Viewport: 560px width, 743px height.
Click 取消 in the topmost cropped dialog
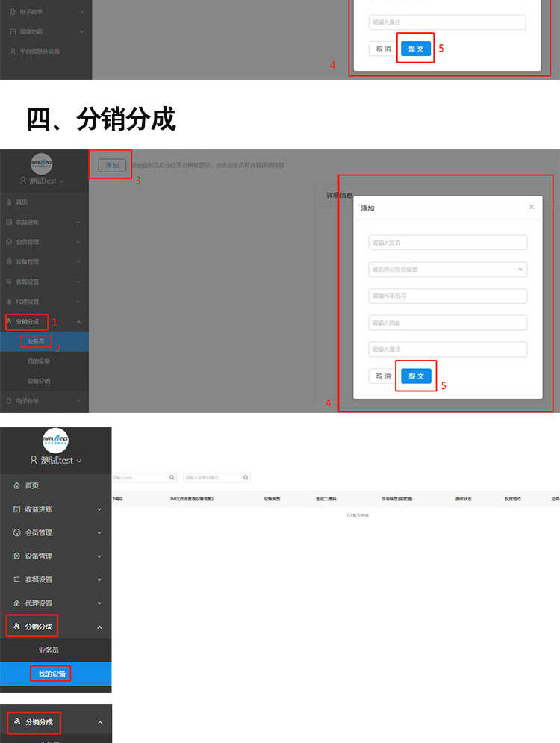click(x=383, y=49)
